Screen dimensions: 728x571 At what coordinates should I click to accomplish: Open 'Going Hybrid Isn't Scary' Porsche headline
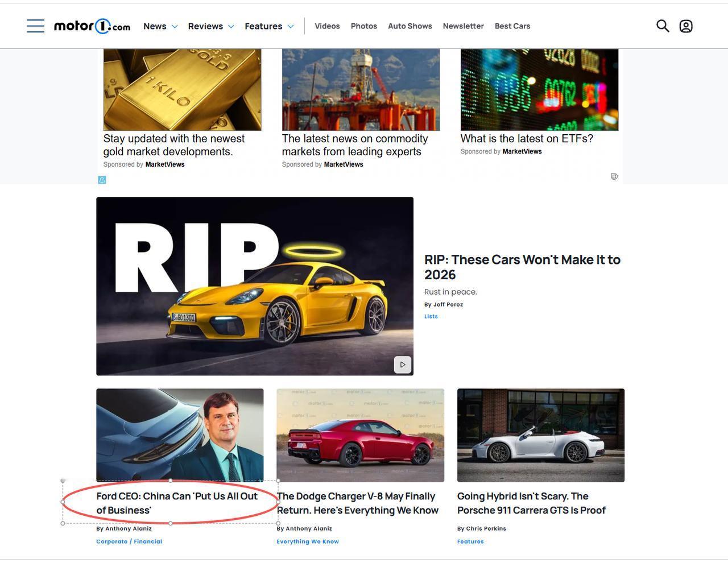[x=531, y=503]
